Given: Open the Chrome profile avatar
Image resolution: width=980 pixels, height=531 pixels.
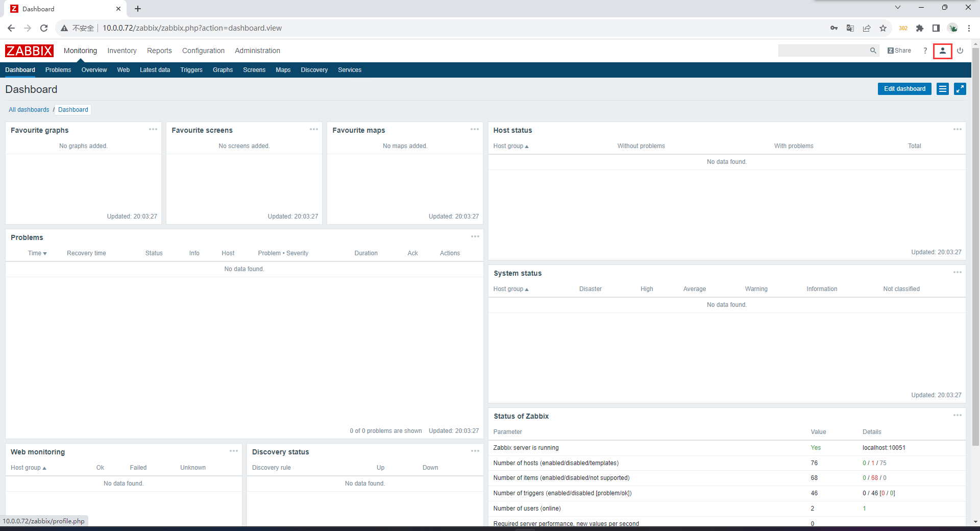Looking at the screenshot, I should [x=952, y=28].
